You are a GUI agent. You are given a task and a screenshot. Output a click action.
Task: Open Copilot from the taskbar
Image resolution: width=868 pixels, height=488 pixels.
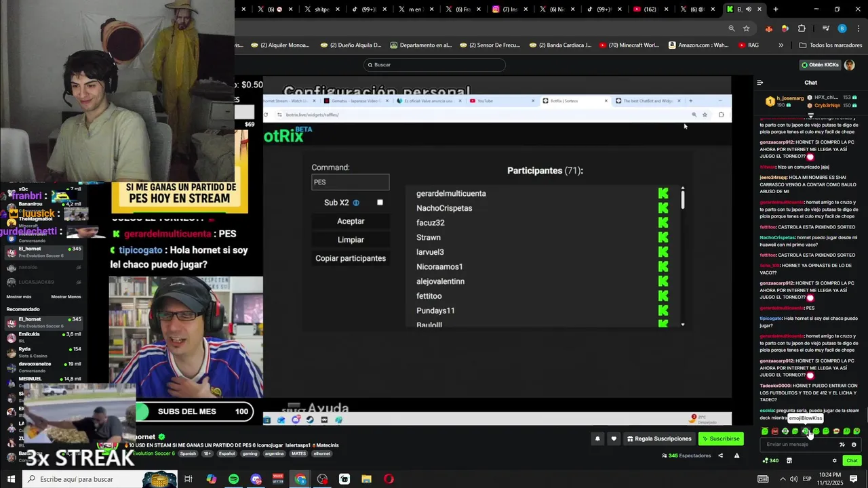pos(211,479)
